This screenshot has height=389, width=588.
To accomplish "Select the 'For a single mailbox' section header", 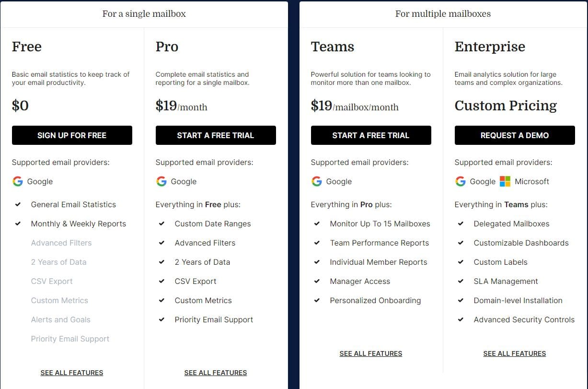I will click(144, 14).
